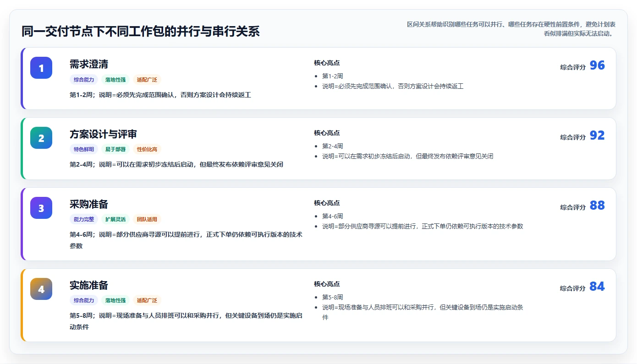Click the 第4-6周 bullet item
The height and width of the screenshot is (364, 637).
click(x=333, y=216)
